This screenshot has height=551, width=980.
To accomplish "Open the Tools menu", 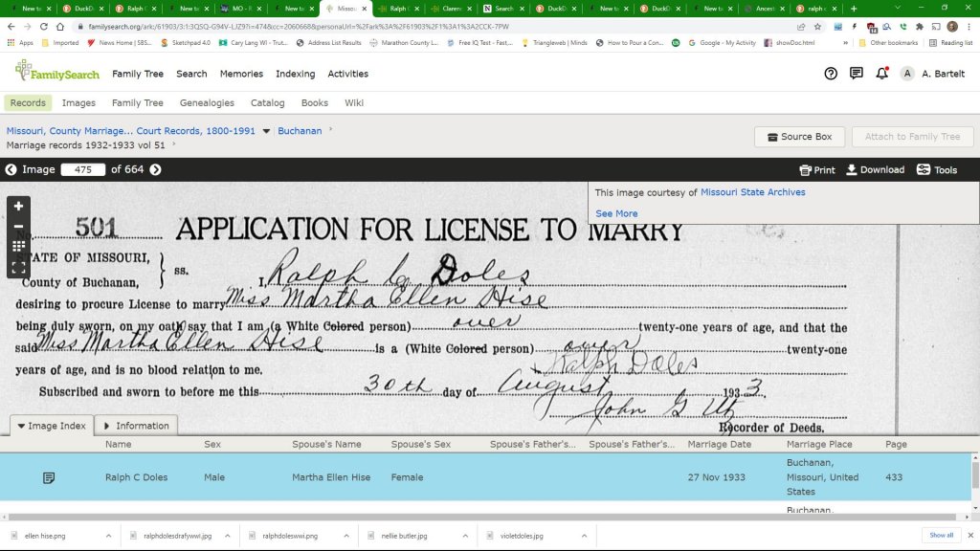I will coord(936,170).
